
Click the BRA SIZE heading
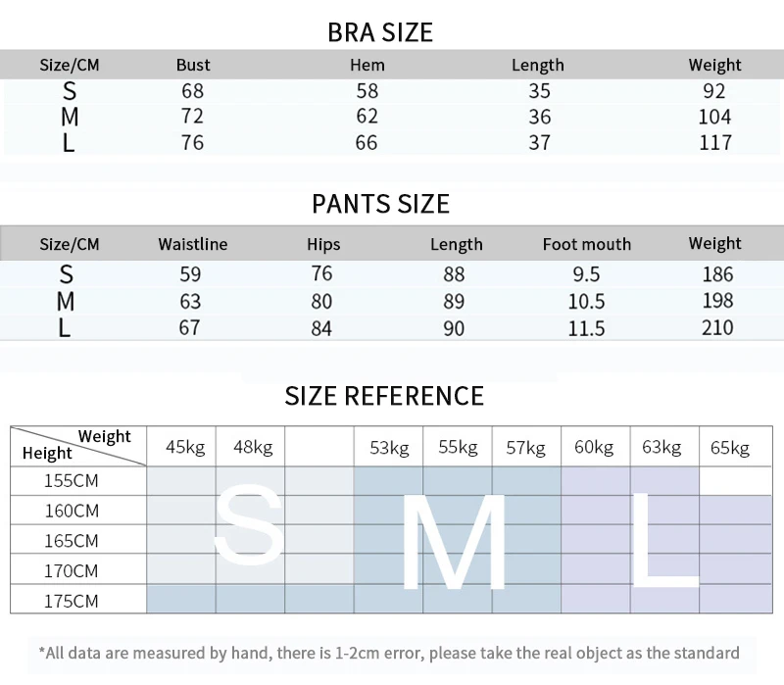pyautogui.click(x=380, y=33)
